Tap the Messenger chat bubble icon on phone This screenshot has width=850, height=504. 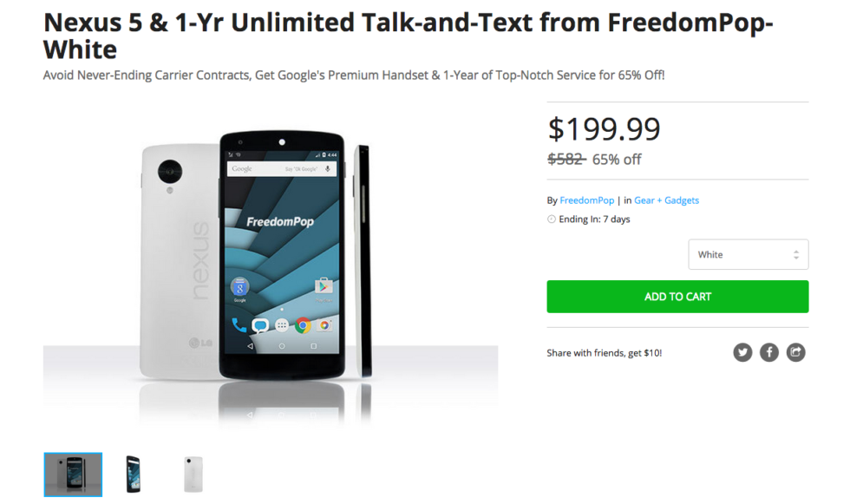[260, 325]
